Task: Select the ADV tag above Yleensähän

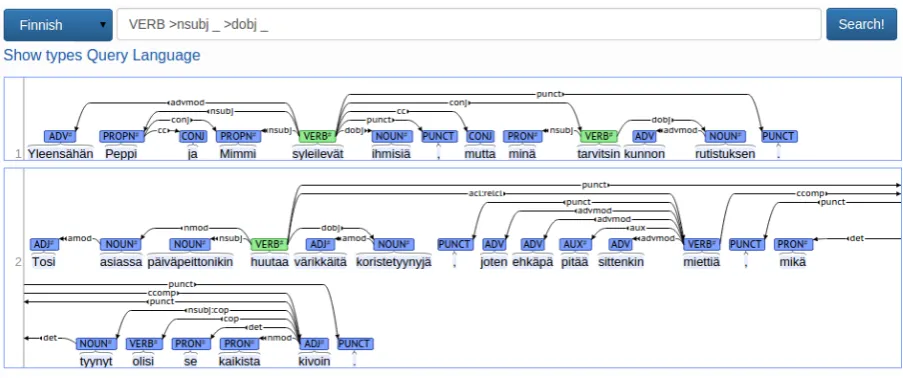Action: click(60, 137)
